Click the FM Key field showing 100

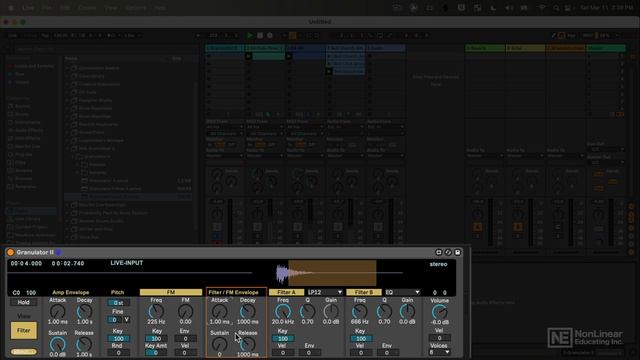coord(156,339)
